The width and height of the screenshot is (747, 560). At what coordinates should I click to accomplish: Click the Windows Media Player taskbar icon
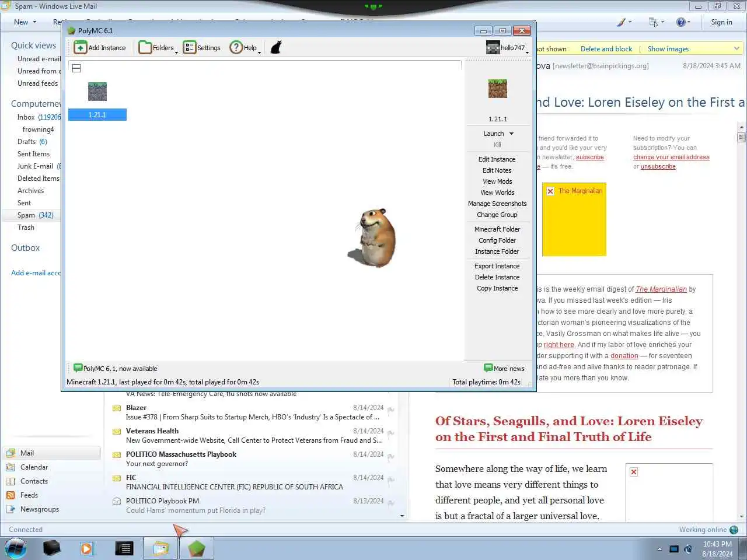click(86, 548)
